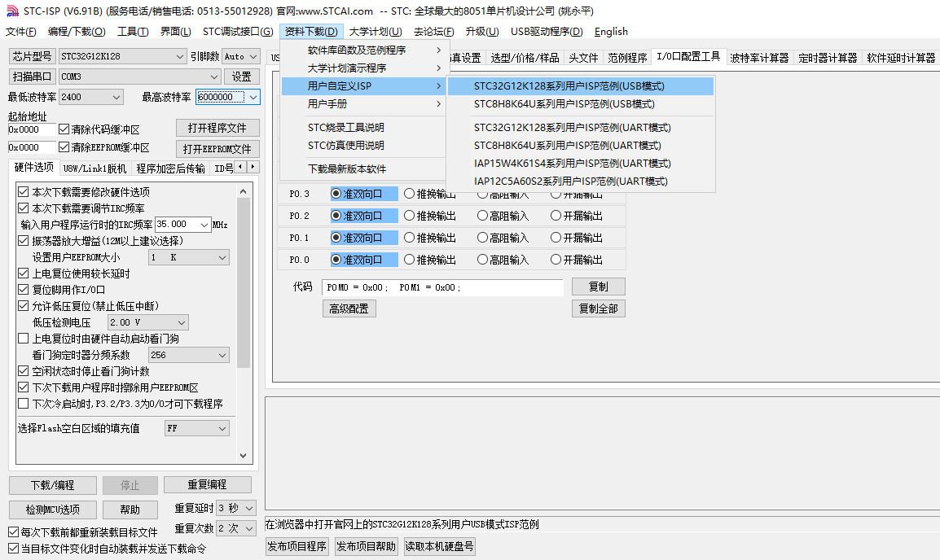Click the 检测MCU选项 button
Screen dimensions: 940x560
tap(53, 510)
